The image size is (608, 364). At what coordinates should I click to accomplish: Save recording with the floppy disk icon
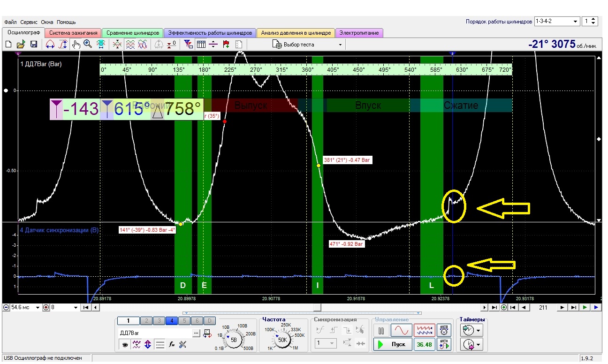tap(34, 45)
